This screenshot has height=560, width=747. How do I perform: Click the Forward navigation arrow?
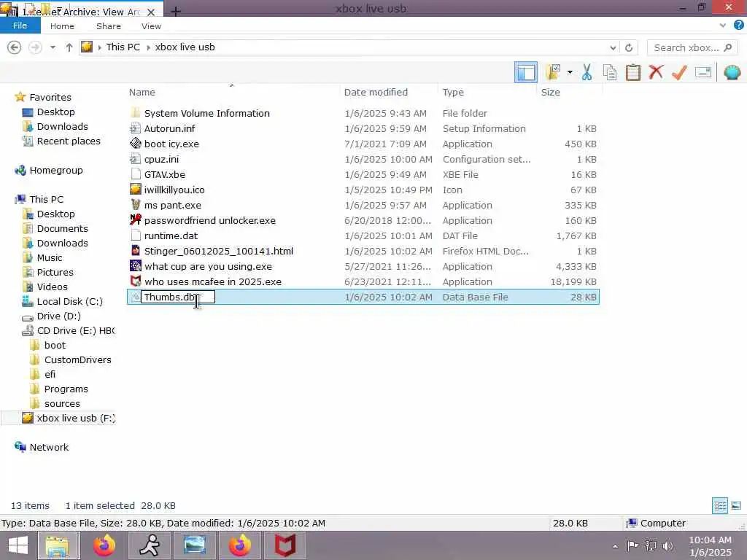[x=35, y=47]
